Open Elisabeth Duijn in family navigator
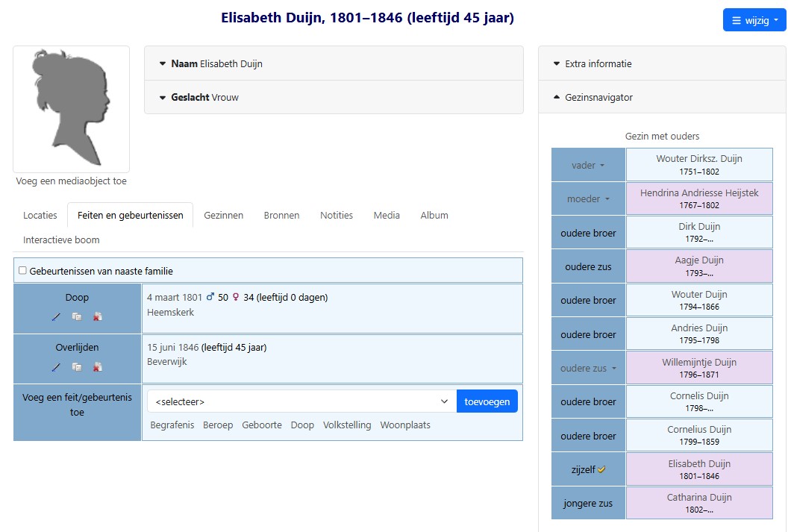Image resolution: width=791 pixels, height=532 pixels. pos(699,463)
